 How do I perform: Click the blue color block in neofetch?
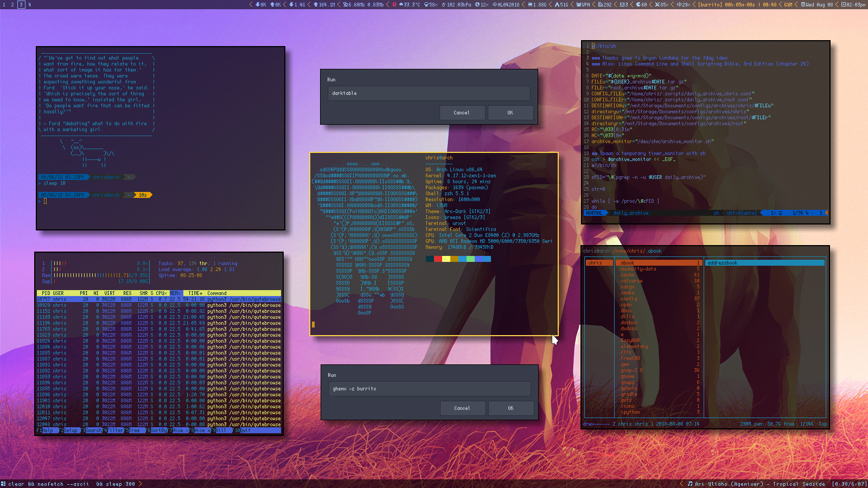tap(463, 259)
